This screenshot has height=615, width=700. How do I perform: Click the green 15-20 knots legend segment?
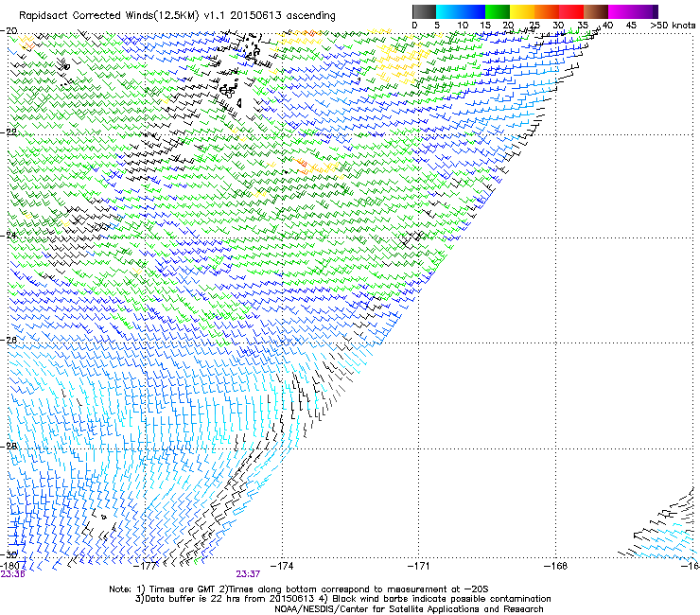click(x=498, y=11)
